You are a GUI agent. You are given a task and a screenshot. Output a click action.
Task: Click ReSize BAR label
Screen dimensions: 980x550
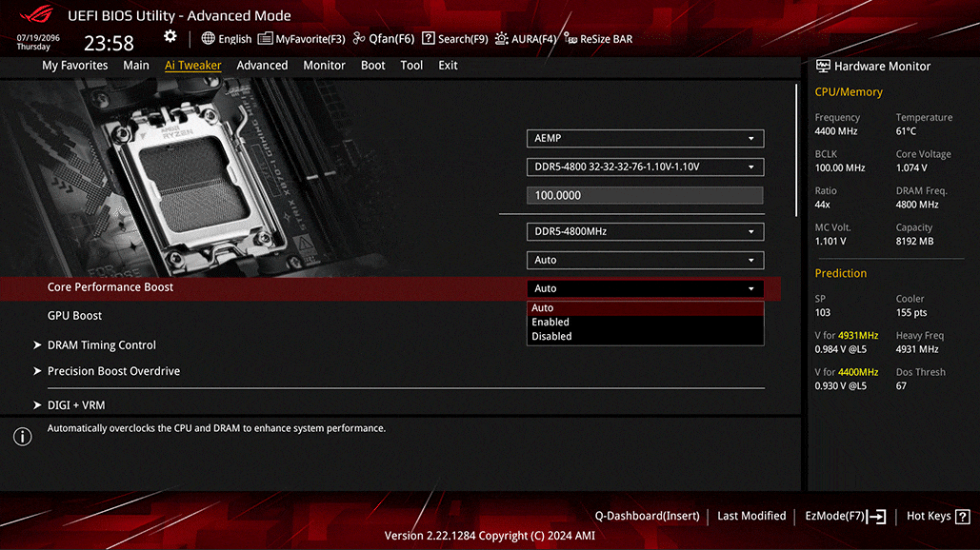tap(607, 39)
